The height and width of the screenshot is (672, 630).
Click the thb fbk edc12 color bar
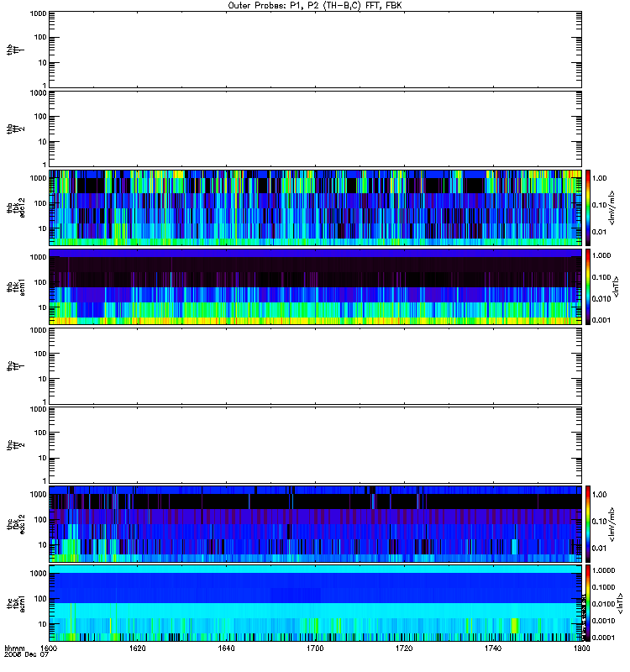(588, 207)
